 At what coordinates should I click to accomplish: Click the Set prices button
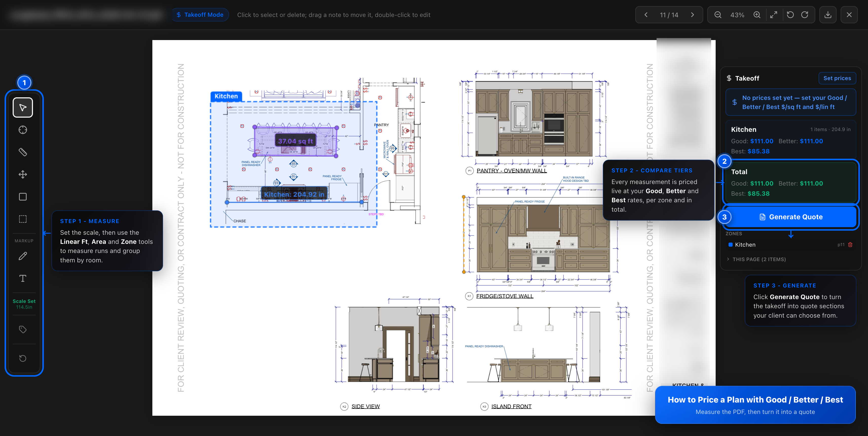837,78
